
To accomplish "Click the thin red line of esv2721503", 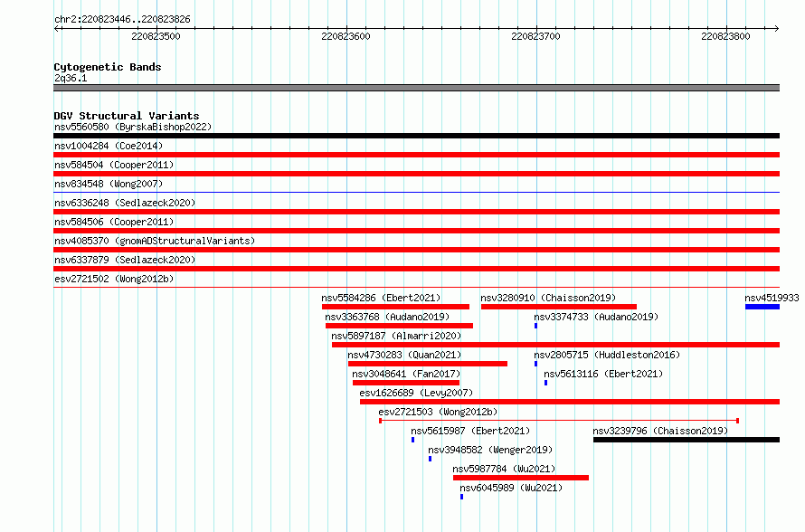I will (x=559, y=421).
